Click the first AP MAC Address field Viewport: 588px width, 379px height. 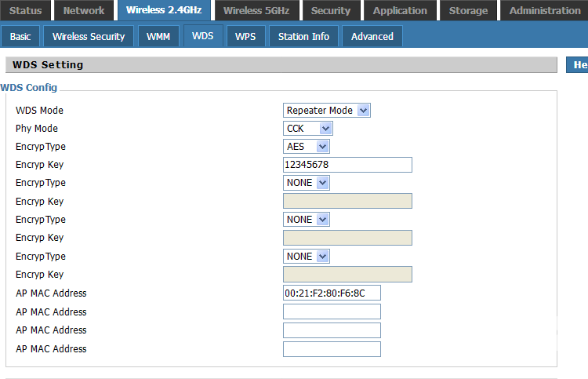pyautogui.click(x=332, y=293)
